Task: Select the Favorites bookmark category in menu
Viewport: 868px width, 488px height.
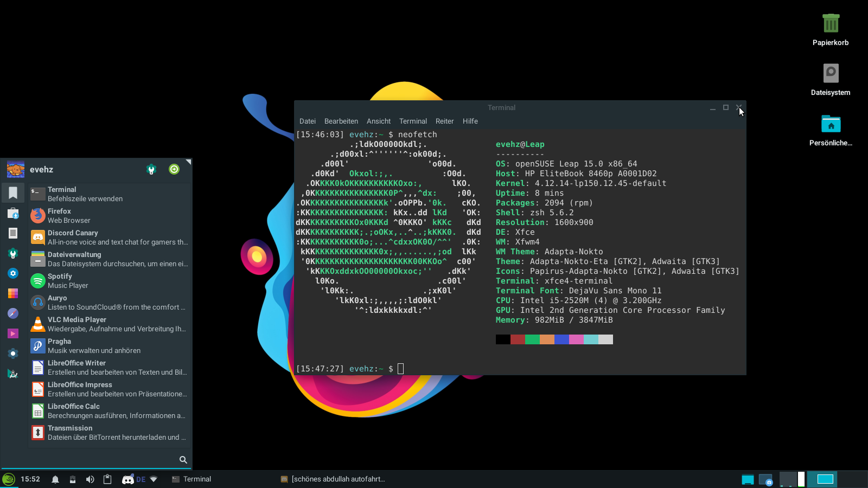Action: pyautogui.click(x=13, y=193)
